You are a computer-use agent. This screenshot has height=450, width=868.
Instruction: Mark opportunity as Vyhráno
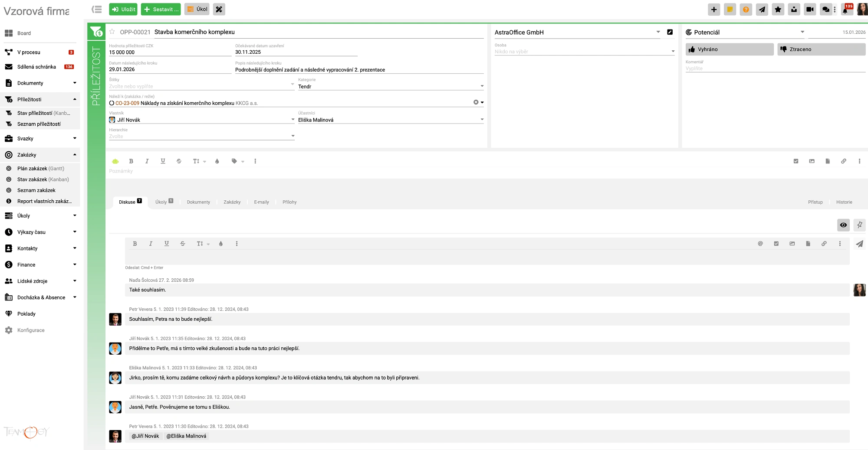[729, 49]
